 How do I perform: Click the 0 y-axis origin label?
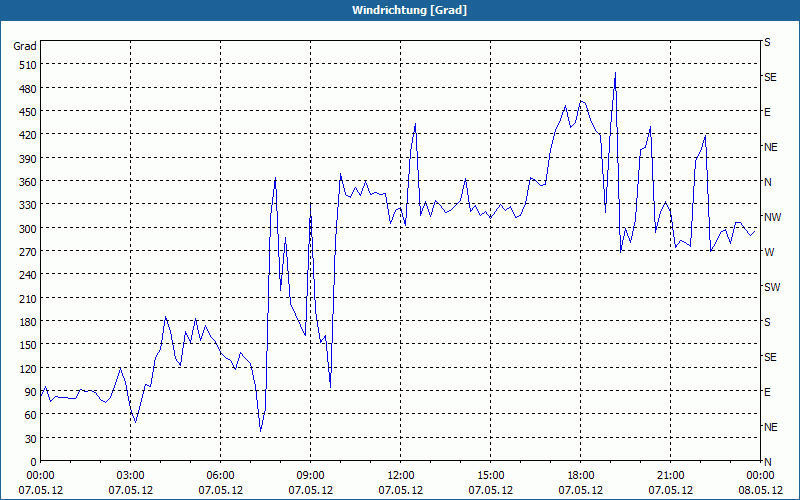[x=34, y=462]
